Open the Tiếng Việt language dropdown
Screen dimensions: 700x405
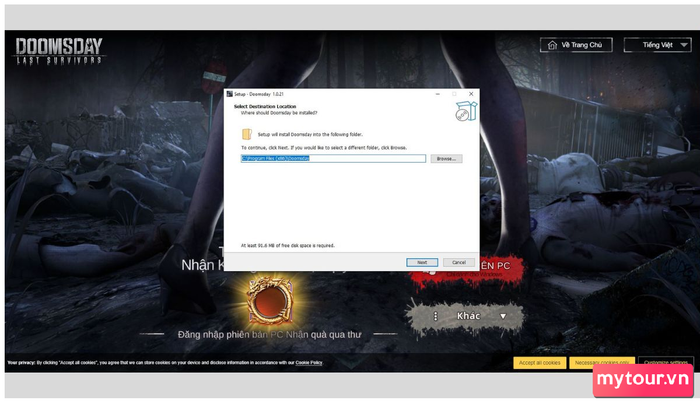(658, 45)
